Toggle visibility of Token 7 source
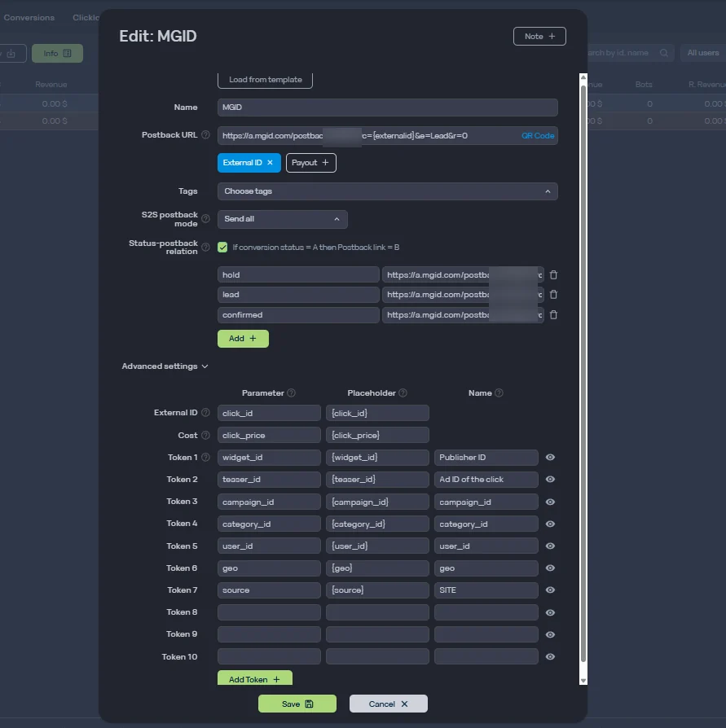Viewport: 726px width, 728px height. (550, 590)
